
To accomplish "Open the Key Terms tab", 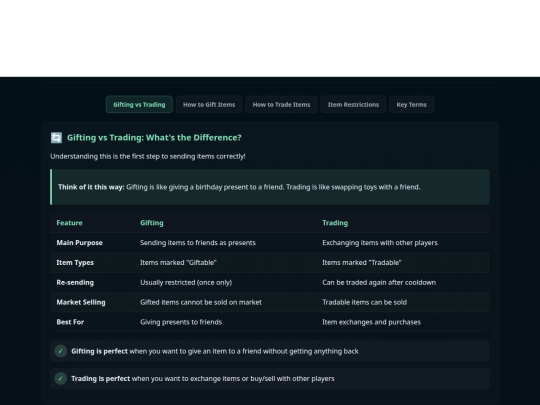I will (411, 104).
